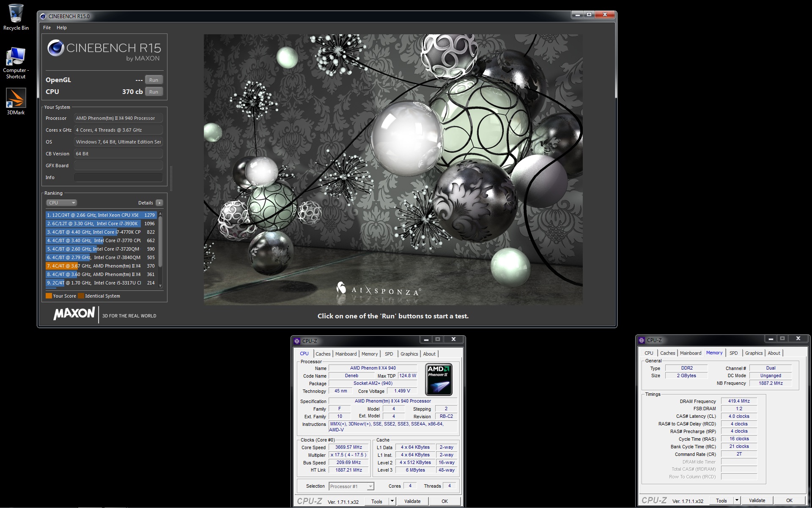Open the Recycle Bin desktop icon
Screen dimensions: 812x508
(x=16, y=17)
